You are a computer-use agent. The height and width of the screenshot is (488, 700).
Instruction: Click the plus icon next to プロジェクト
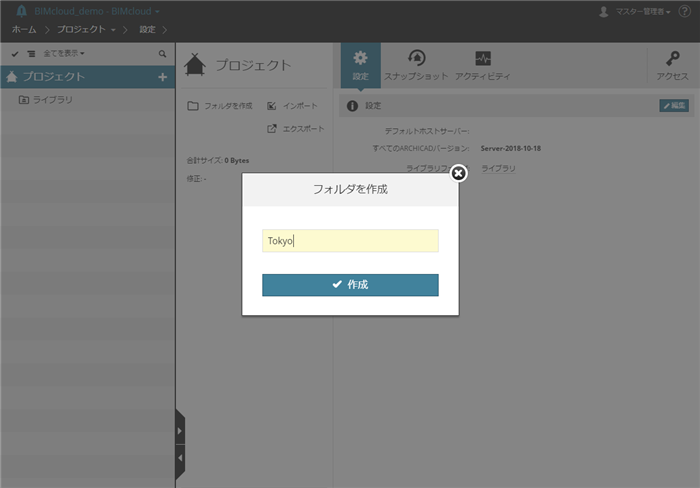coord(162,77)
